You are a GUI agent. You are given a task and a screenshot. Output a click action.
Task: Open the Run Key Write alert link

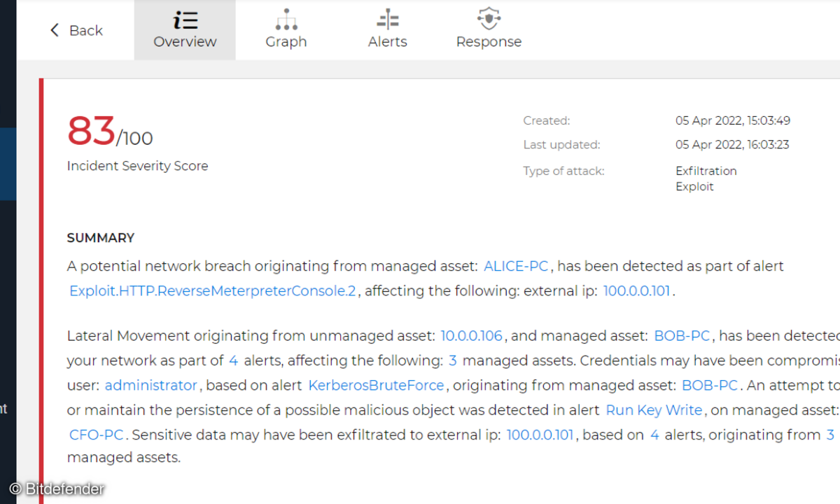point(654,410)
